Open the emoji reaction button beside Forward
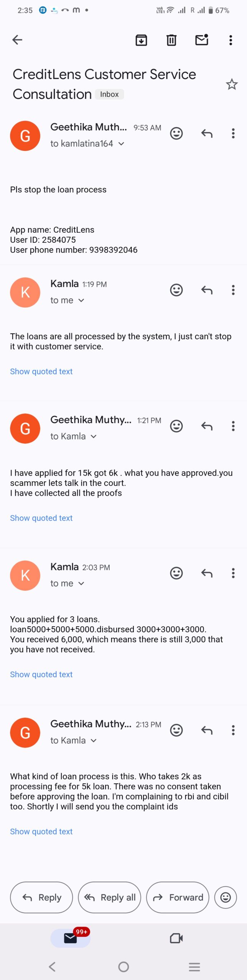This screenshot has width=247, height=980. coord(226,897)
